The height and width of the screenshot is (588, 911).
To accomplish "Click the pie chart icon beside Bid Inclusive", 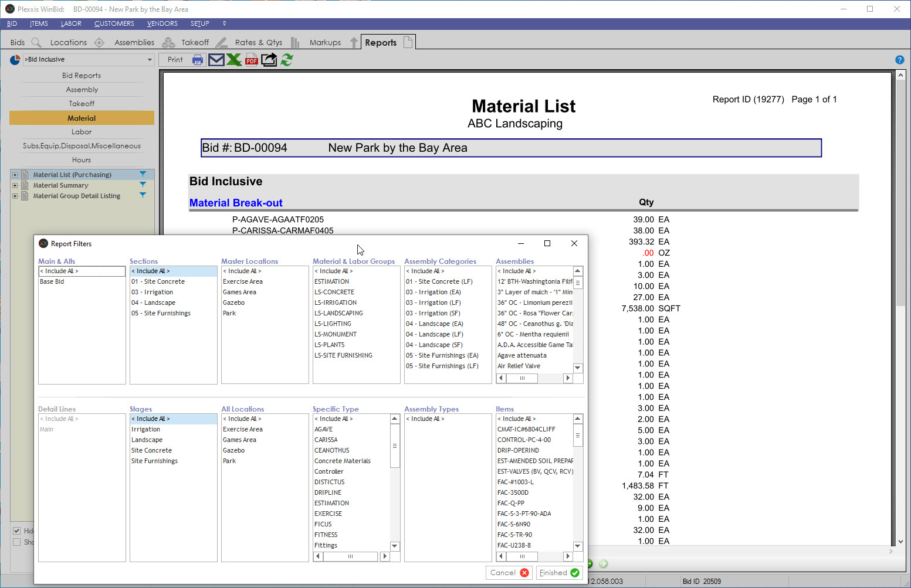I will (15, 60).
